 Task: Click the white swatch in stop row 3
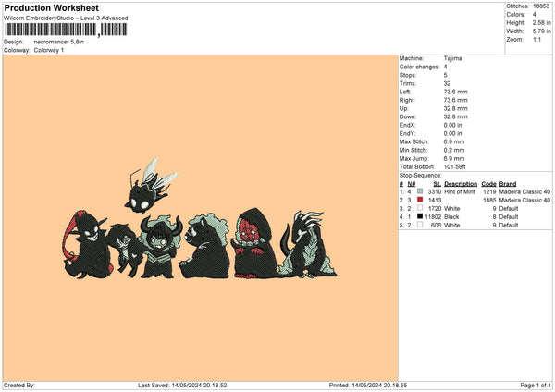coord(420,208)
